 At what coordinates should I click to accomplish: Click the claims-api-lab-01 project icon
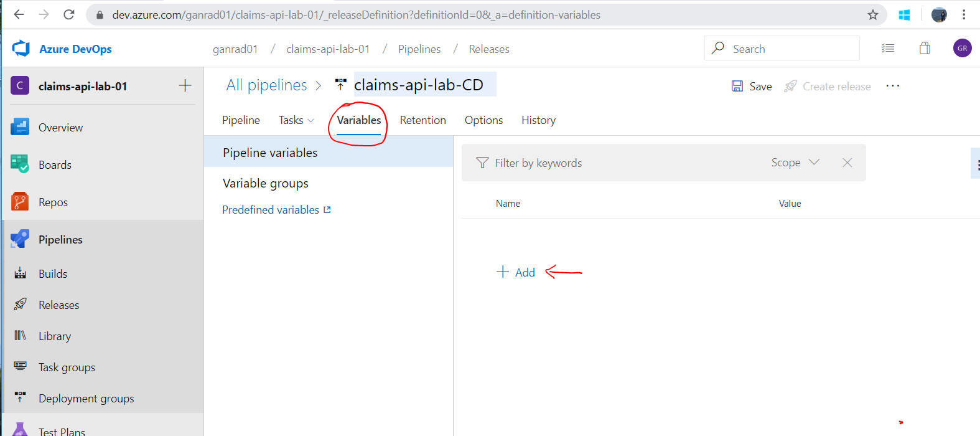(x=20, y=85)
